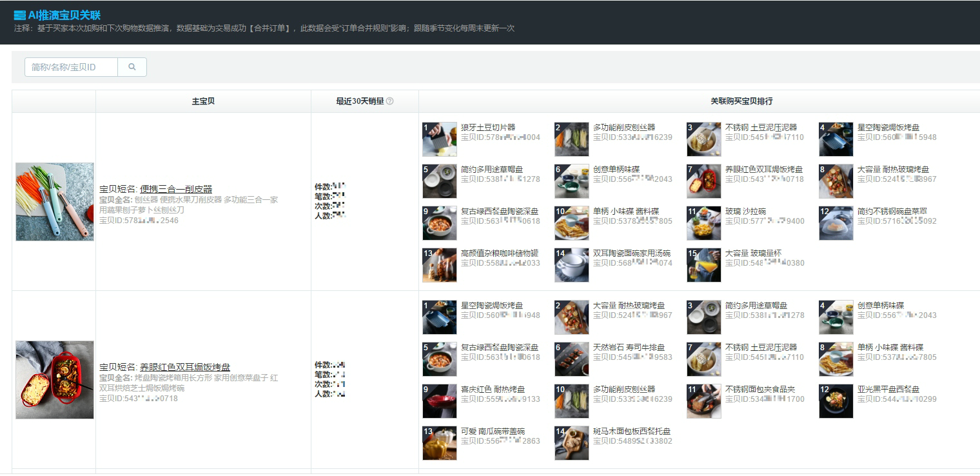Click the 主宝贝 column header
The height and width of the screenshot is (476, 980).
203,101
